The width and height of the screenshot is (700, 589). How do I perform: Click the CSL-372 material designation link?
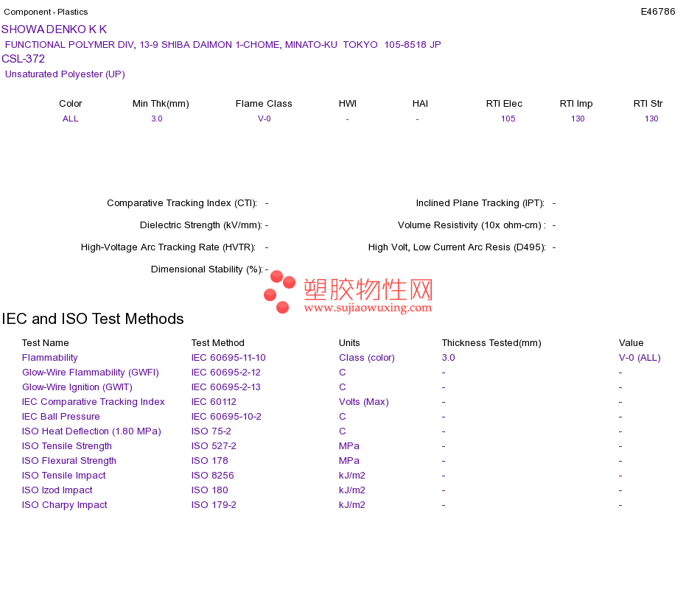24,59
